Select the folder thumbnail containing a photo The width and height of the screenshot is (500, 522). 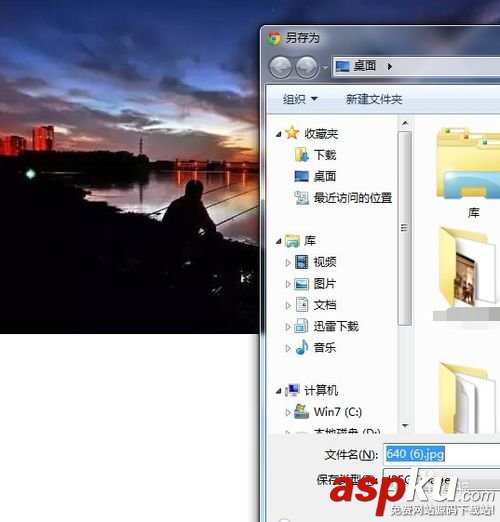(468, 267)
